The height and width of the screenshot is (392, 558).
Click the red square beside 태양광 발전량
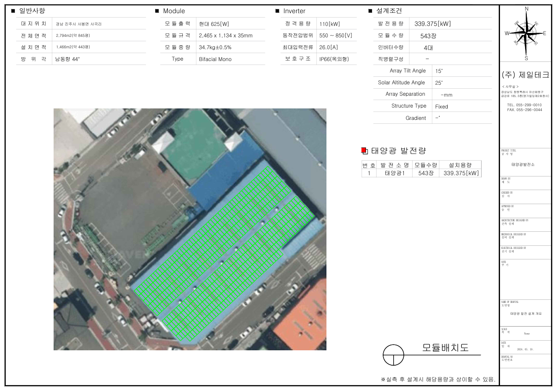point(364,151)
